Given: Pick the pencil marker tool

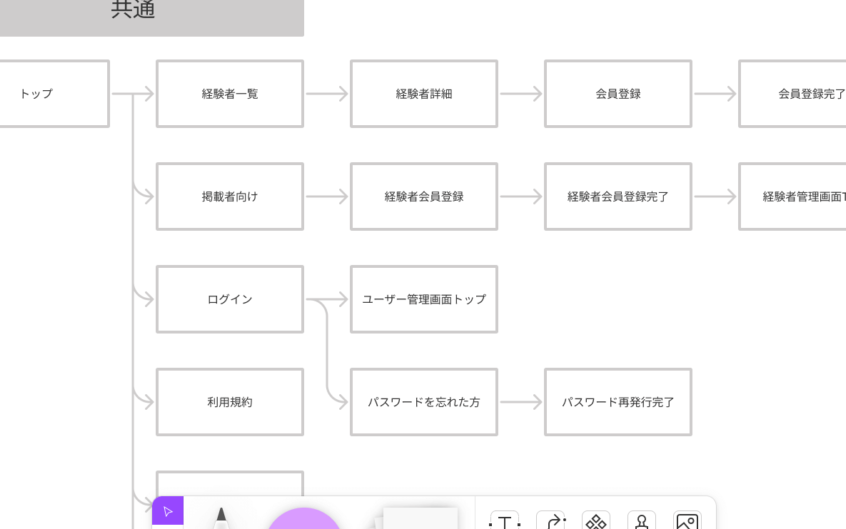Looking at the screenshot, I should click(220, 518).
